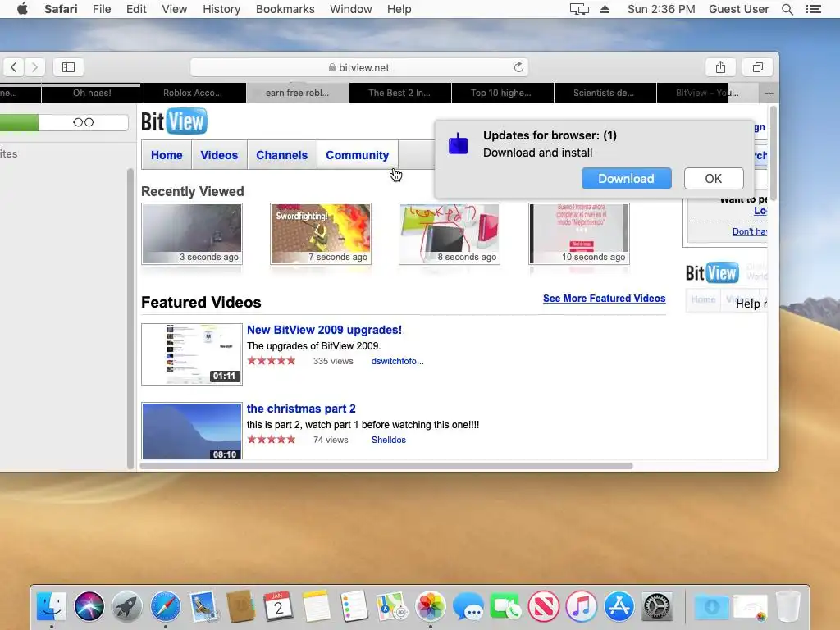The image size is (840, 630).
Task: Open the Apple menu
Action: tap(22, 9)
